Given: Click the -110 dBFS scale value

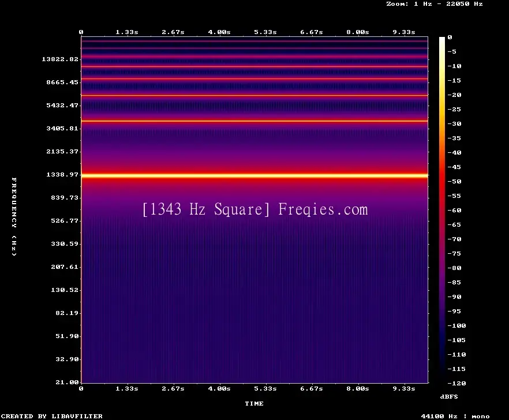Looking at the screenshot, I should pyautogui.click(x=456, y=354).
